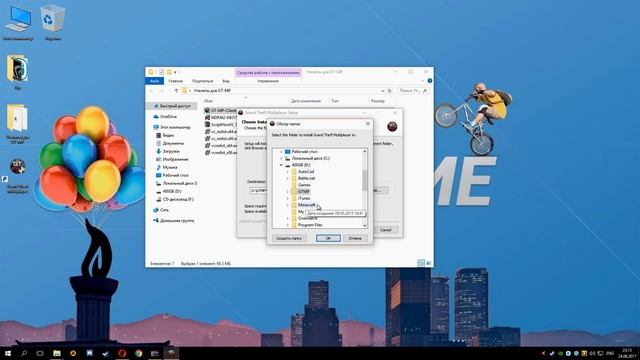Open Быстрый доступ in navigation pane
This screenshot has height=360, width=640.
171,106
